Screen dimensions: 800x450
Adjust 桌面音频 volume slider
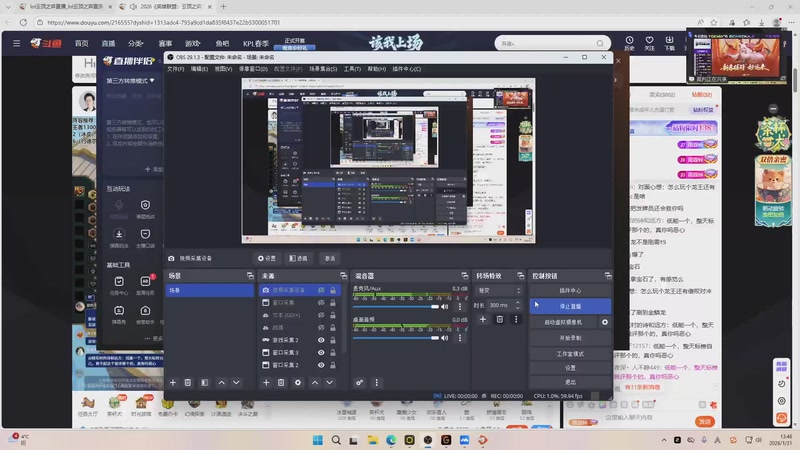396,338
